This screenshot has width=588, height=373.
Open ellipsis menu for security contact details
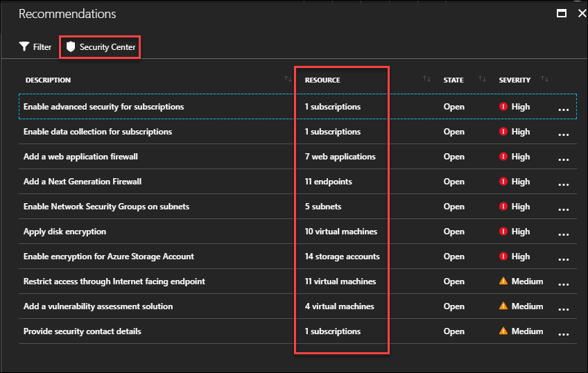pos(563,334)
